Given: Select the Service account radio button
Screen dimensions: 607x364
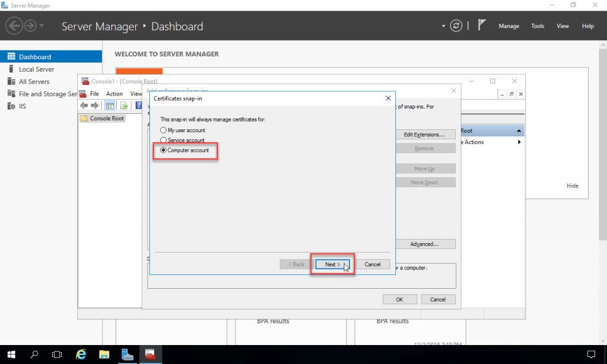Looking at the screenshot, I should pos(164,140).
